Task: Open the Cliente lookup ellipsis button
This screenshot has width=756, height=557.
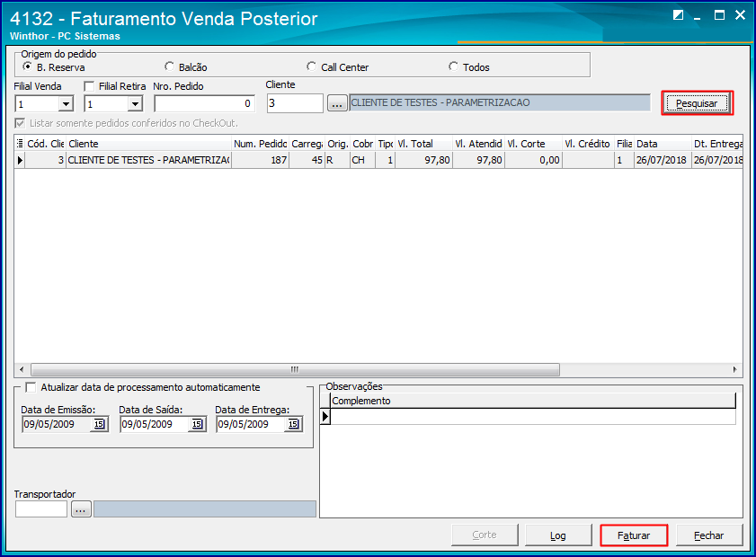Action: click(337, 103)
